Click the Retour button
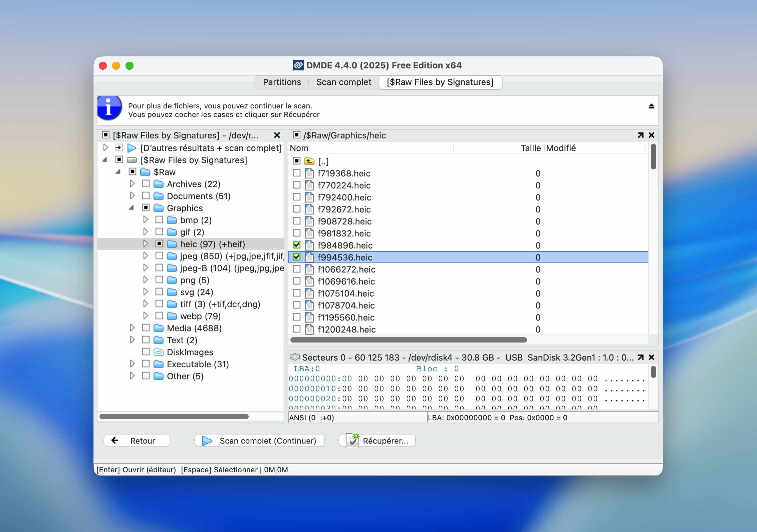757x532 pixels. coord(137,440)
